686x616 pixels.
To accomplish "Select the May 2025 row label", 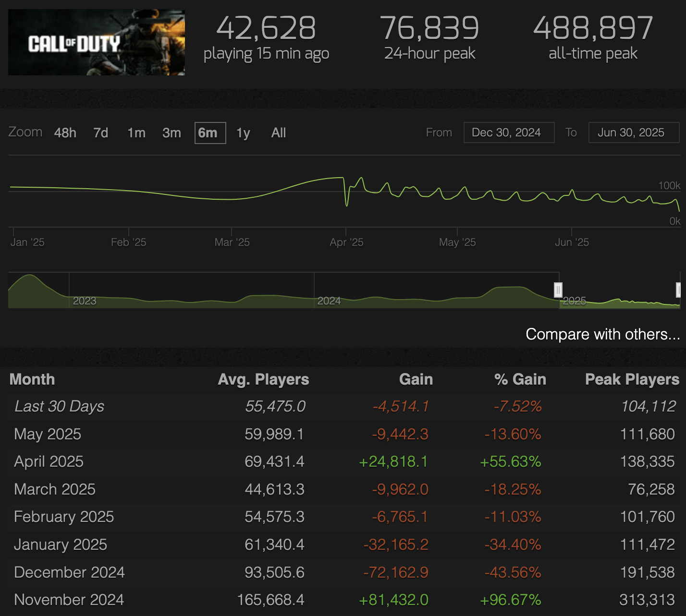I will 48,434.
